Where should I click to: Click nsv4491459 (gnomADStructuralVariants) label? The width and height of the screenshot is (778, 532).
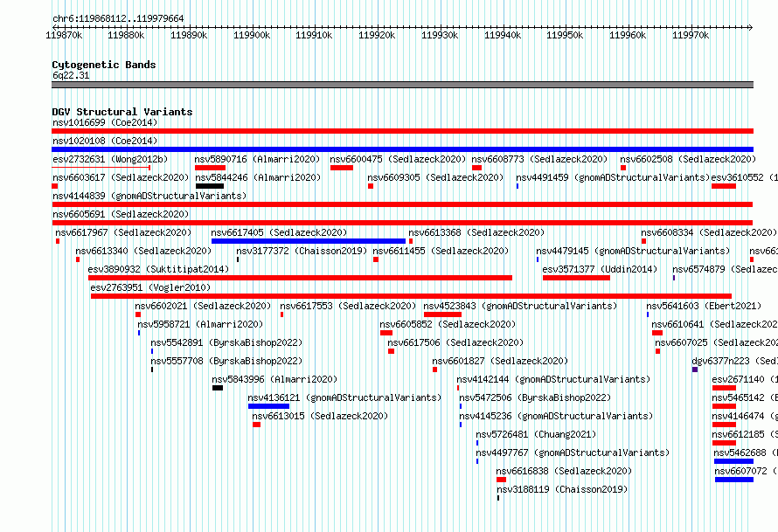click(x=613, y=177)
